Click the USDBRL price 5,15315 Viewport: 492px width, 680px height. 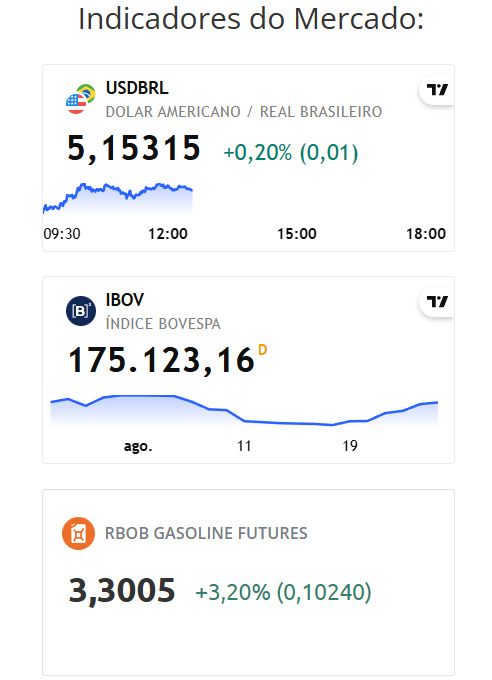pyautogui.click(x=134, y=148)
